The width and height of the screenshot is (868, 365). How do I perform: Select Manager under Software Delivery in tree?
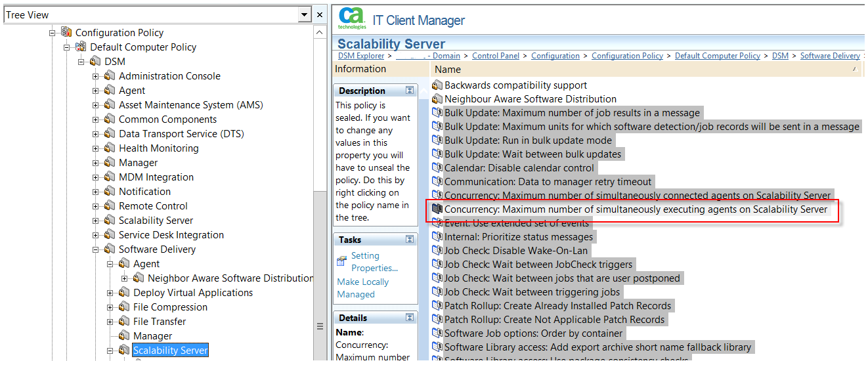tap(152, 336)
